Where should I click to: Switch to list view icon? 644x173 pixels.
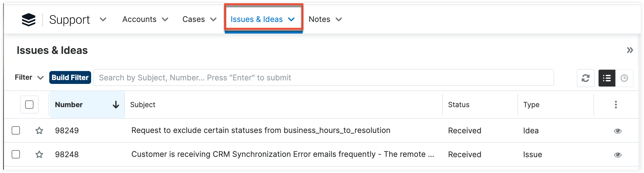coord(607,78)
